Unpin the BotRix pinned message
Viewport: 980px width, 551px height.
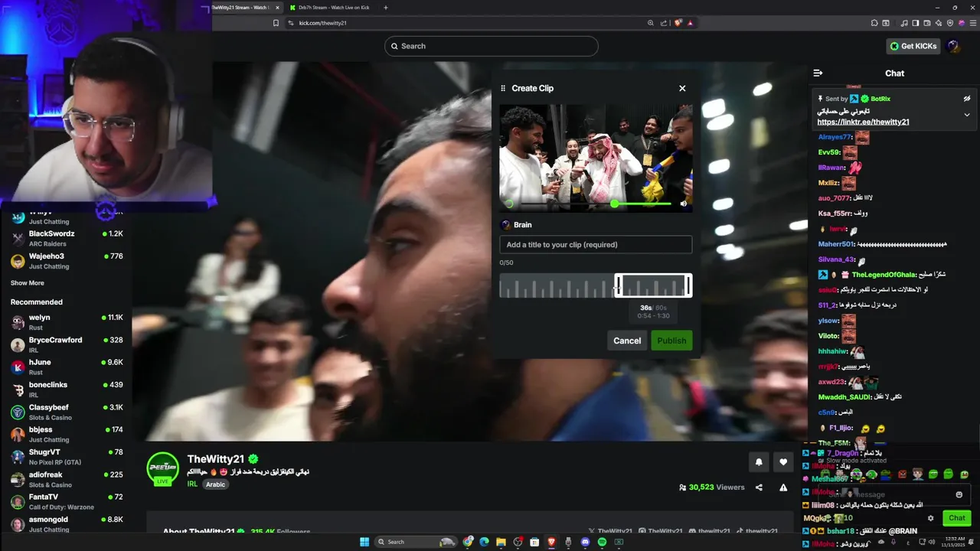tap(967, 99)
